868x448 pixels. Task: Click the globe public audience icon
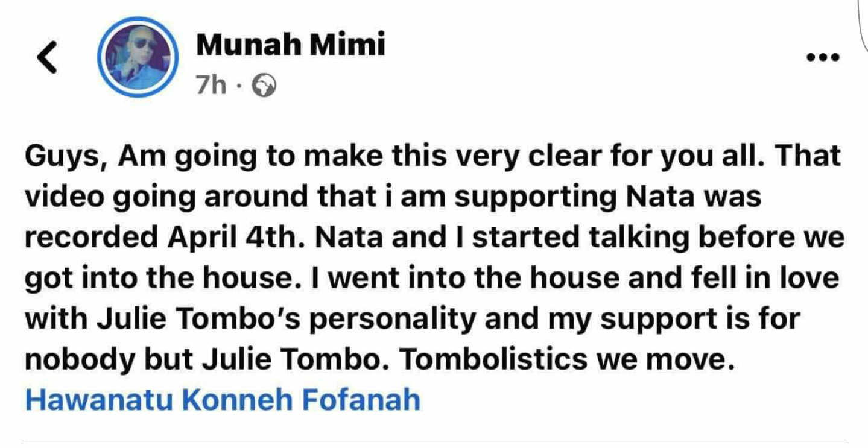click(x=264, y=87)
